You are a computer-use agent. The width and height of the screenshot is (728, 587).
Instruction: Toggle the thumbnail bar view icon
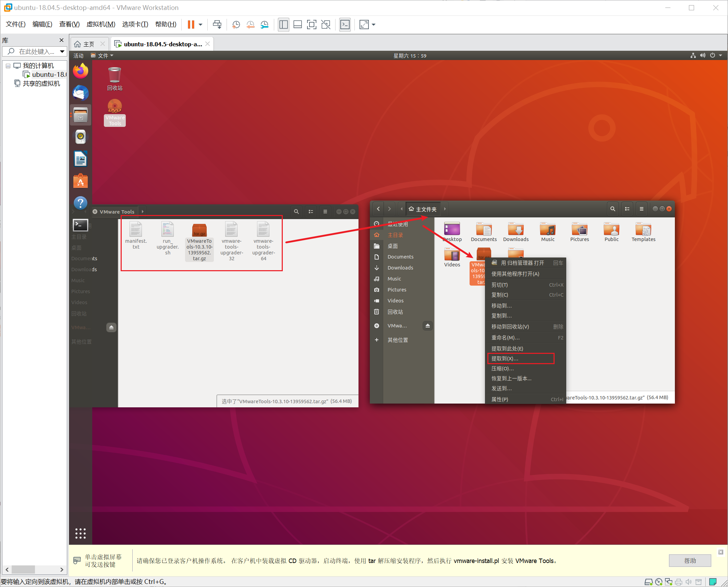click(x=298, y=25)
